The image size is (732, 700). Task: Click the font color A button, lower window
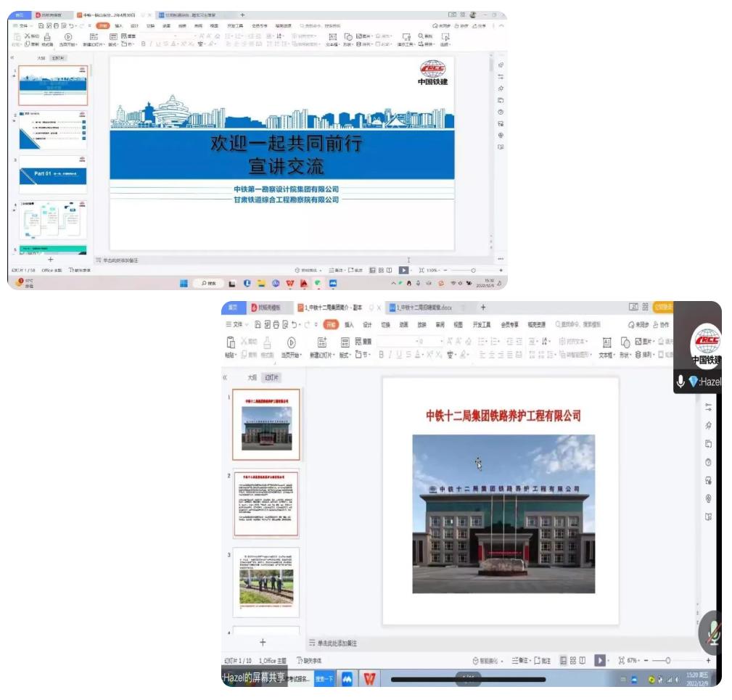click(418, 355)
